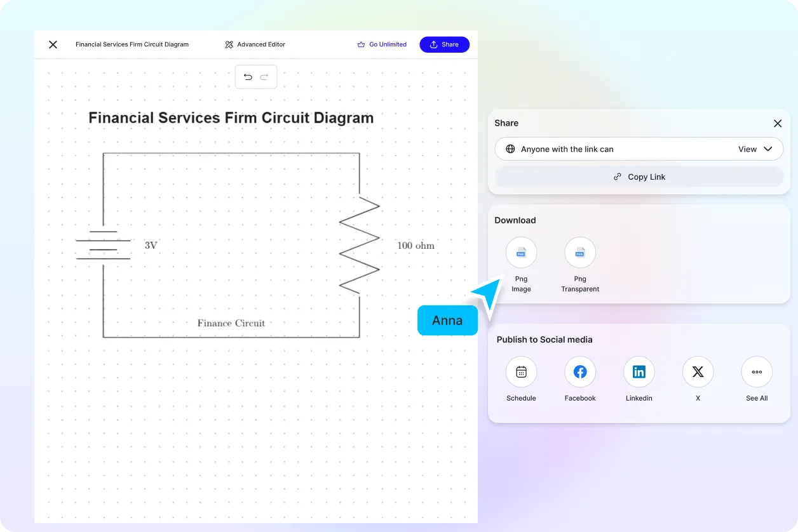Close the Share panel
The image size is (798, 532).
(x=778, y=123)
